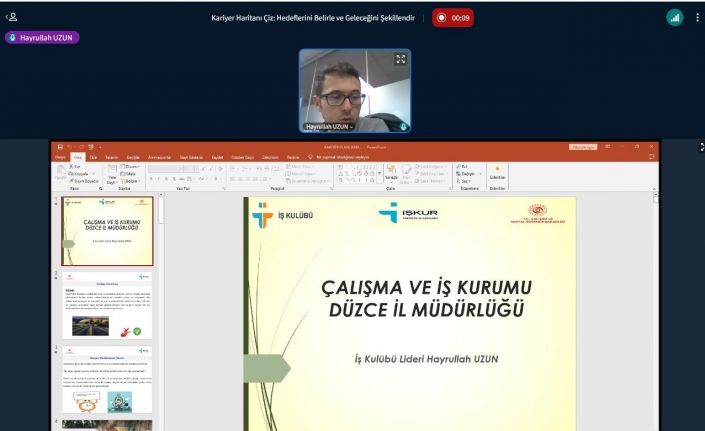
Task: Switch to the Ekle ribbon tab
Action: click(x=93, y=157)
